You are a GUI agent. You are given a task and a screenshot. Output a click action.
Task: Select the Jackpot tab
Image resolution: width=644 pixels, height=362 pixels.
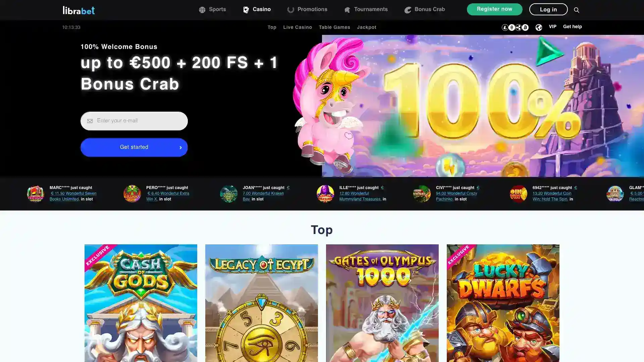pos(367,27)
